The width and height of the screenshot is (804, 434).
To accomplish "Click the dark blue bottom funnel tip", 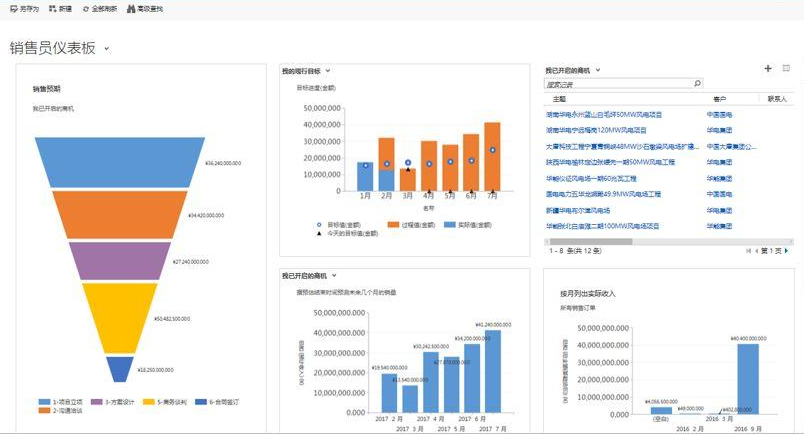I will 120,368.
